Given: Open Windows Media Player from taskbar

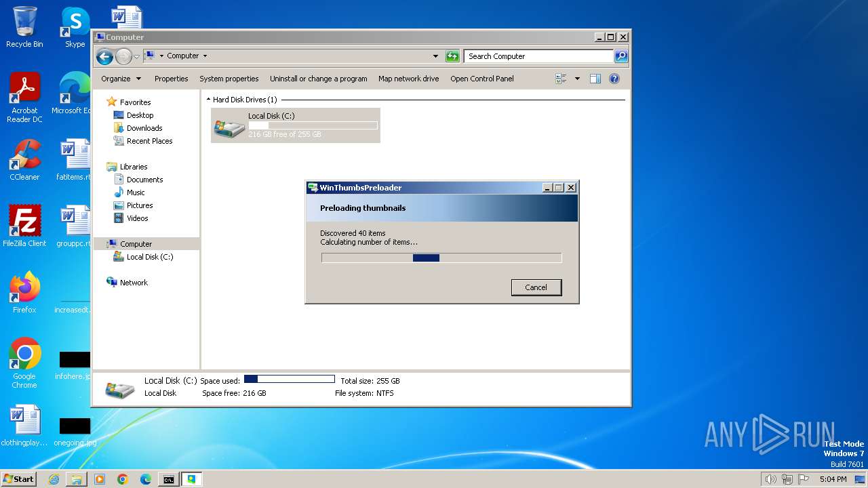Looking at the screenshot, I should pos(100,479).
